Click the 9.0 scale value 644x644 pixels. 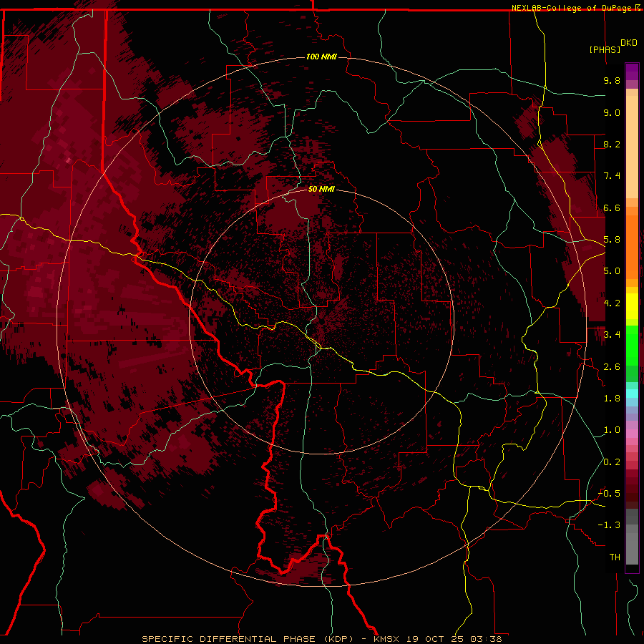[x=612, y=112]
